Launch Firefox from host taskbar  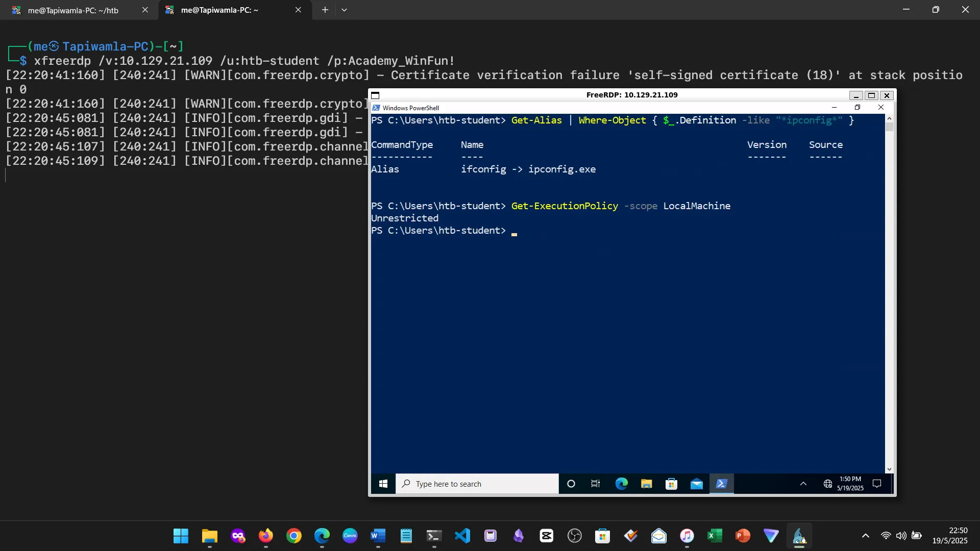[x=265, y=536]
